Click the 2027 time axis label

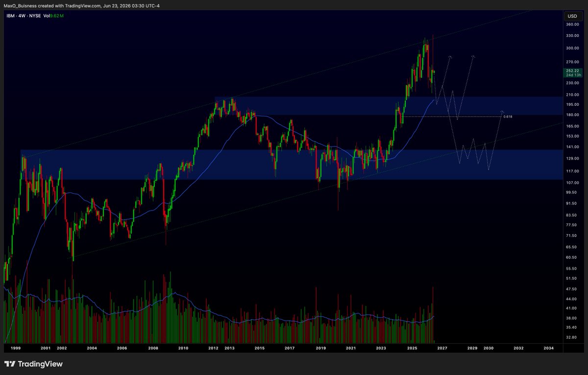[442, 348]
